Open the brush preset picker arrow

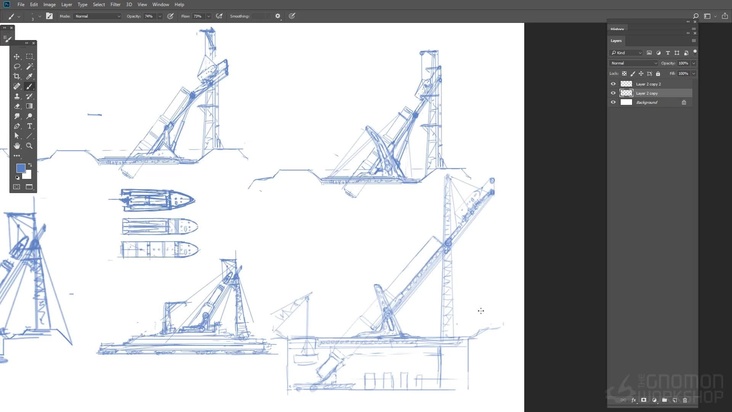tap(40, 16)
